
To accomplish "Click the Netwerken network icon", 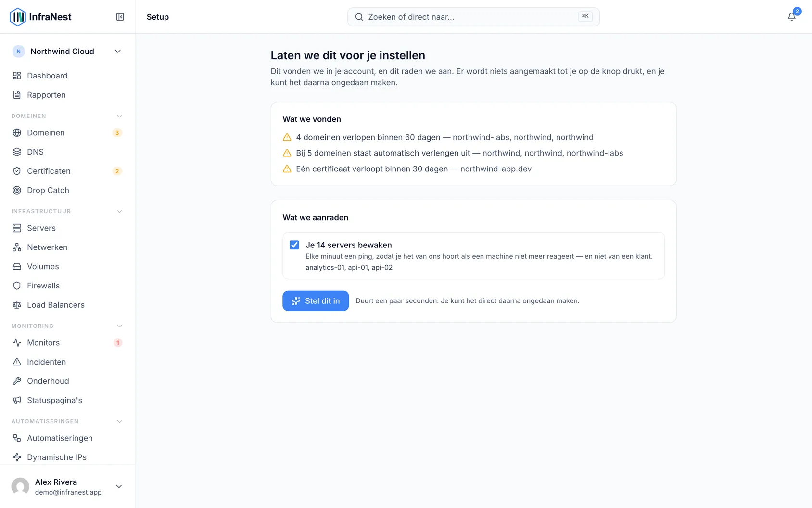I will click(x=17, y=247).
